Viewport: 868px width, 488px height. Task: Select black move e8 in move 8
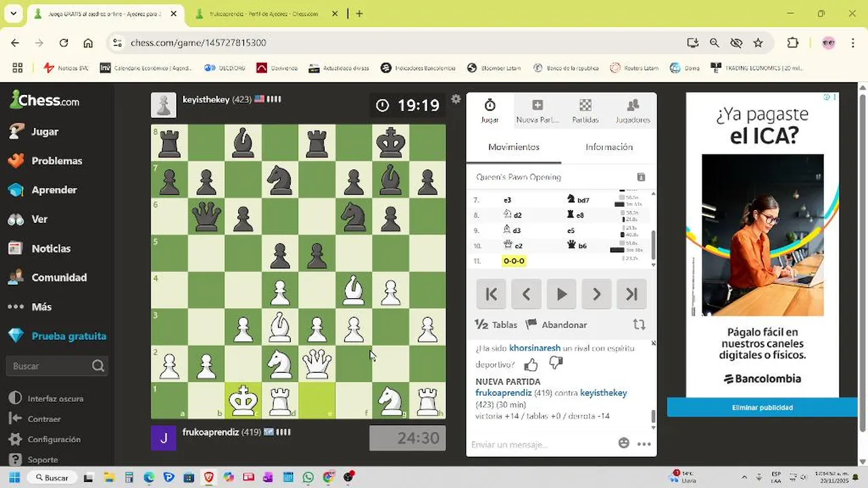(x=576, y=215)
